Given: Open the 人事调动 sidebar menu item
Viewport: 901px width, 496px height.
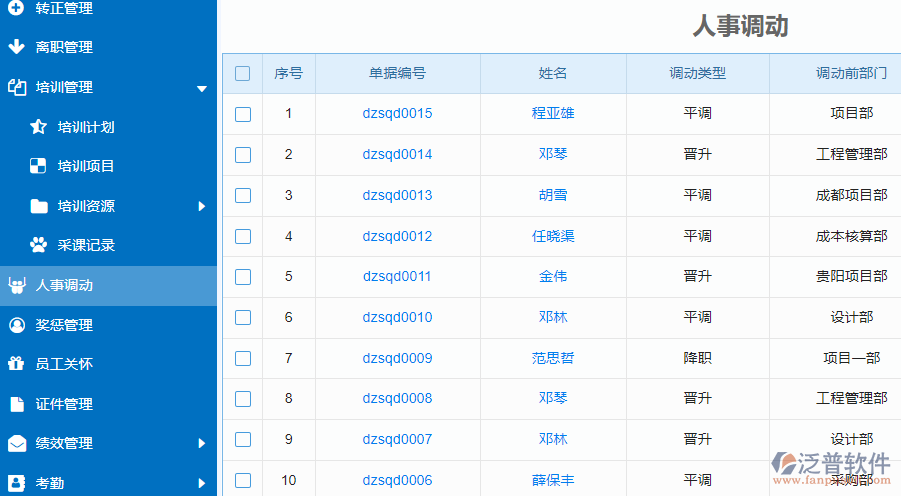Looking at the screenshot, I should [x=64, y=285].
